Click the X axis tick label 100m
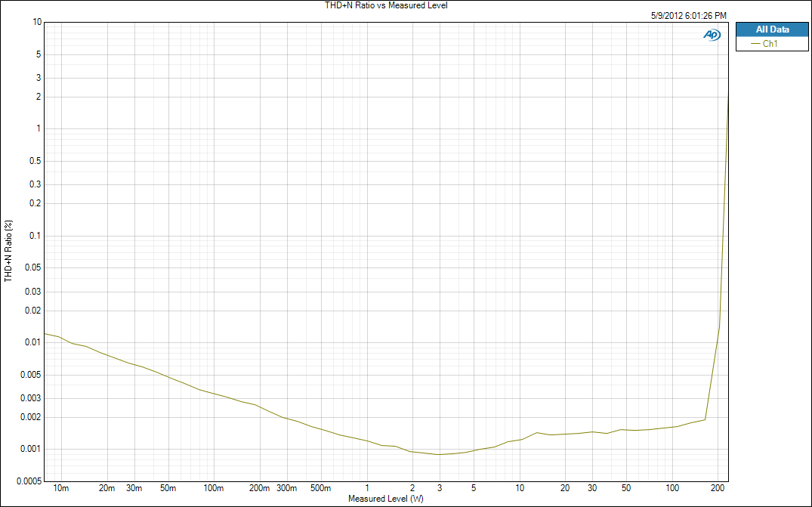This screenshot has width=812, height=507. point(213,488)
